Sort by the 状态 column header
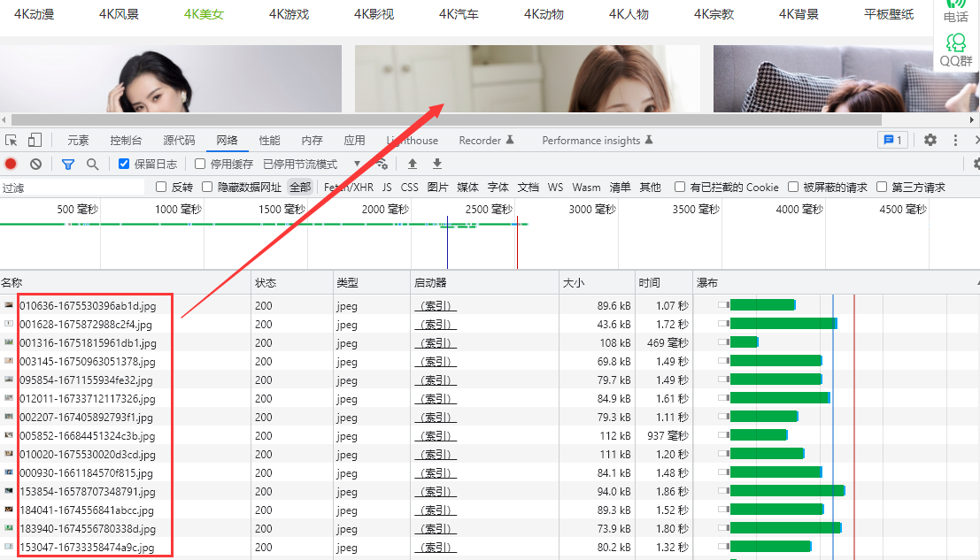980x560 pixels. click(291, 283)
